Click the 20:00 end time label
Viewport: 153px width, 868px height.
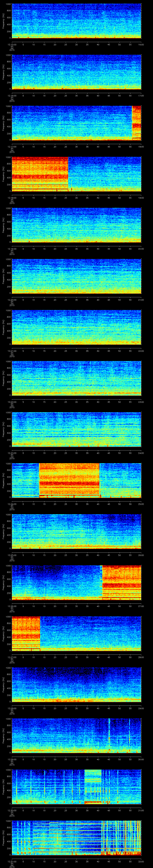[141, 249]
